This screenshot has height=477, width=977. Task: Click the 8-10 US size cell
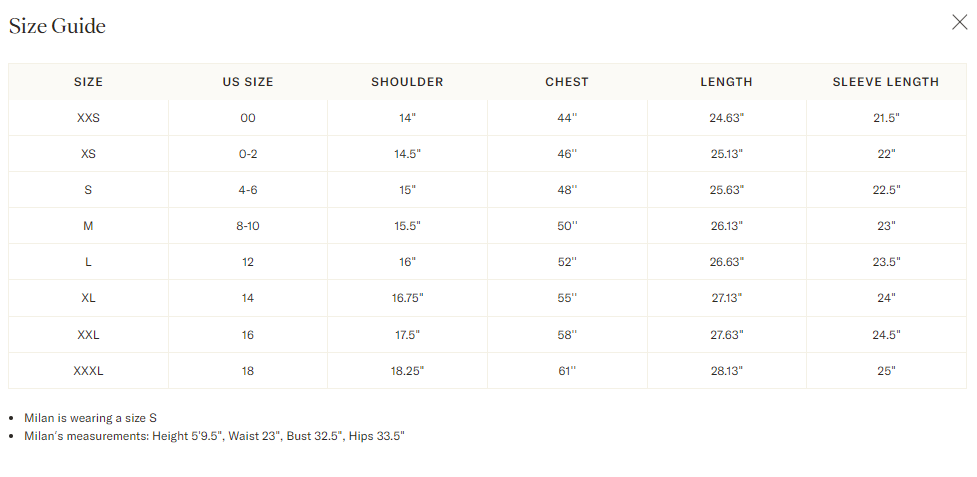[248, 226]
